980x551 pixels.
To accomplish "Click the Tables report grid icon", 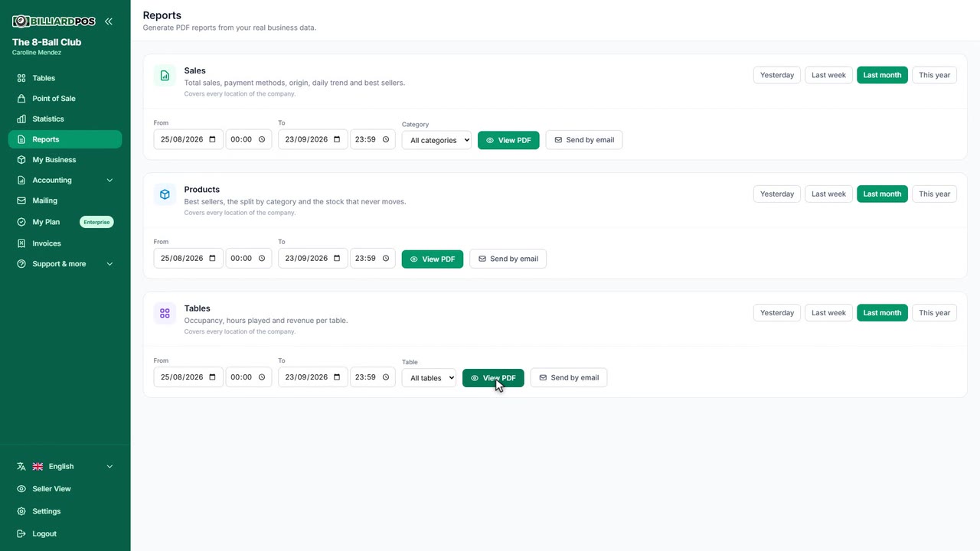I will coord(165,313).
